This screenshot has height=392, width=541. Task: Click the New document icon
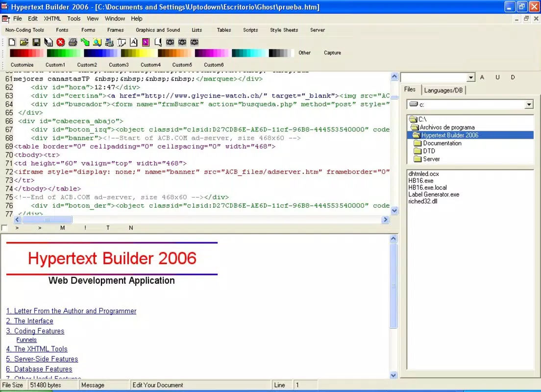tap(12, 42)
